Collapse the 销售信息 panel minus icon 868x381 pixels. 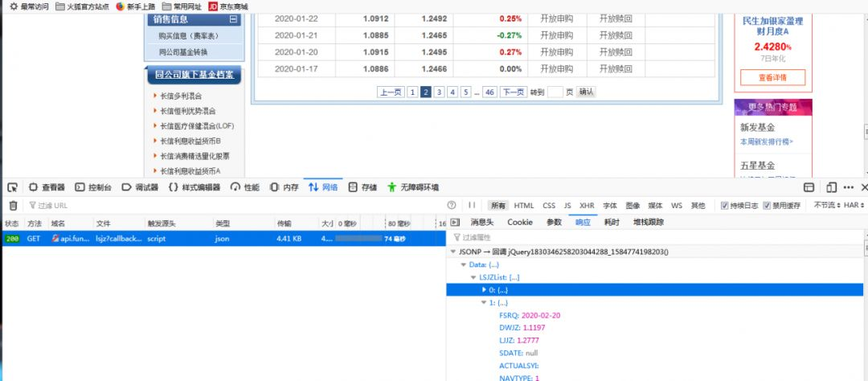(x=234, y=19)
